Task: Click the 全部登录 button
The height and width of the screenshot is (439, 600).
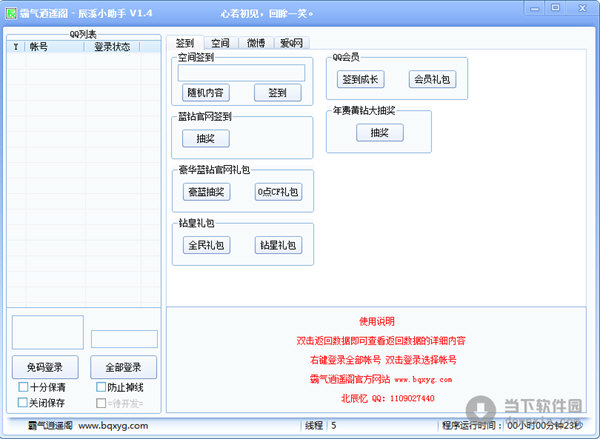Action: point(124,367)
